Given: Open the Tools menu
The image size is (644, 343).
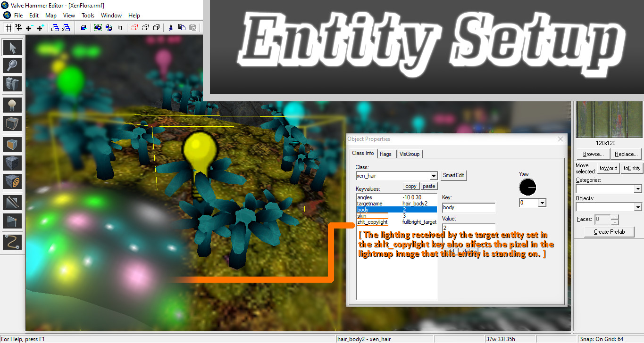Looking at the screenshot, I should [88, 16].
